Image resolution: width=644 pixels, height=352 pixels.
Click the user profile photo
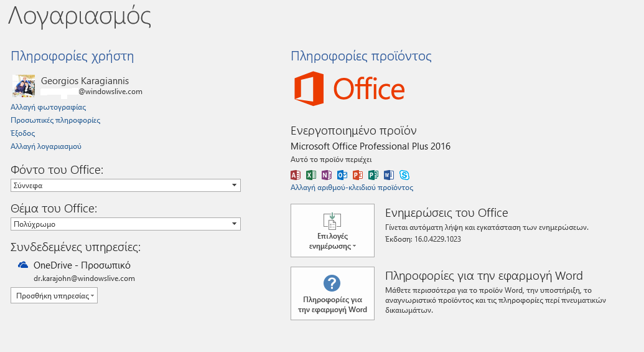click(24, 86)
